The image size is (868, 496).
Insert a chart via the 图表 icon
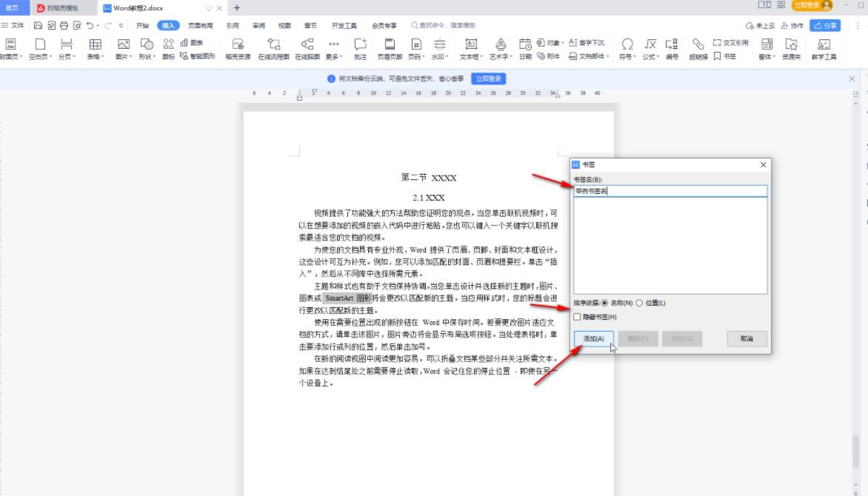tap(187, 44)
